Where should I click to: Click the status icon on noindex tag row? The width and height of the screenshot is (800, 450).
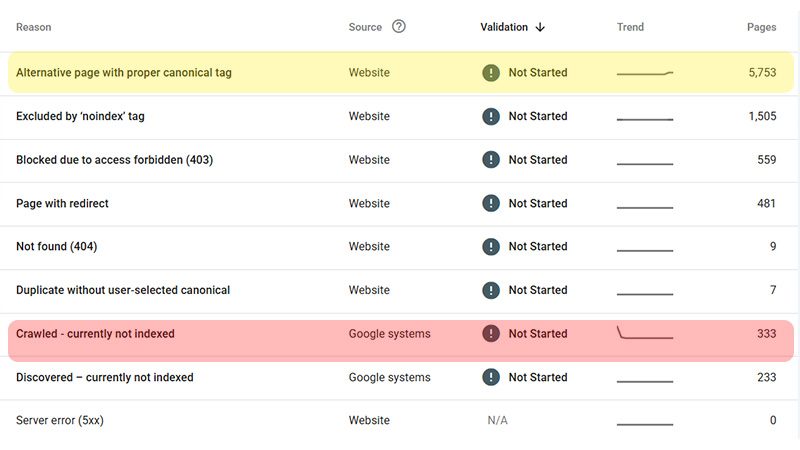pos(491,116)
